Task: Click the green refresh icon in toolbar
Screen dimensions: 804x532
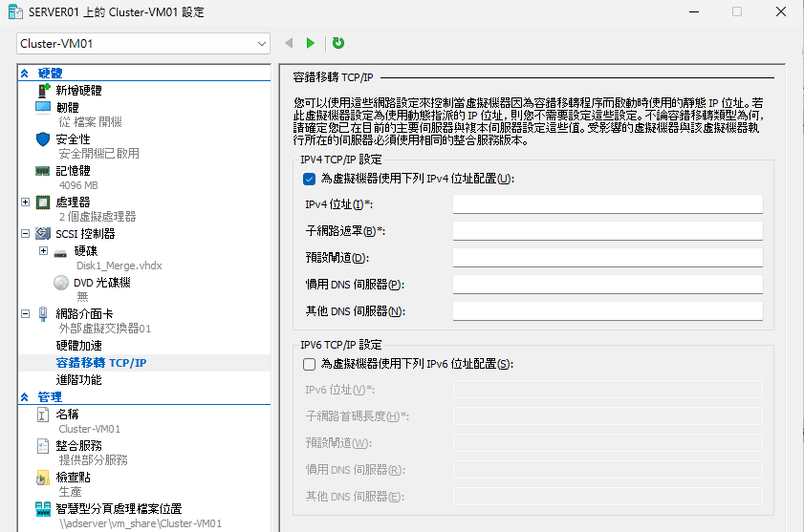Action: [x=338, y=43]
